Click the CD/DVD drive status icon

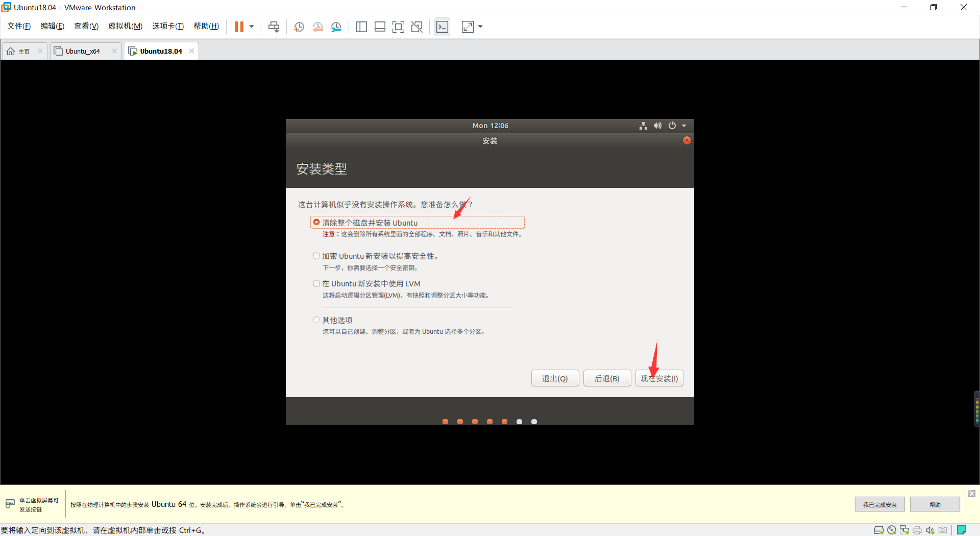coord(892,530)
